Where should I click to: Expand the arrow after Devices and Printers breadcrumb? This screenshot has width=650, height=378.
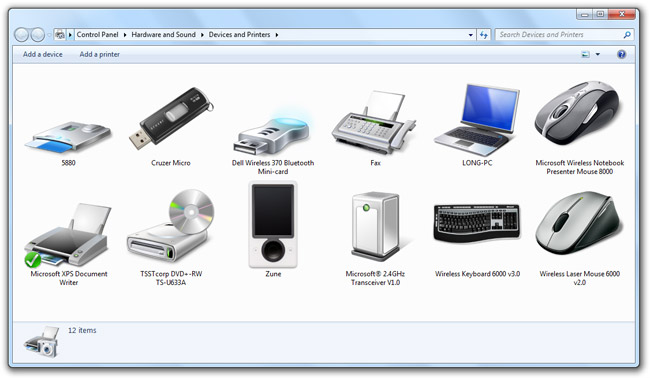point(277,35)
